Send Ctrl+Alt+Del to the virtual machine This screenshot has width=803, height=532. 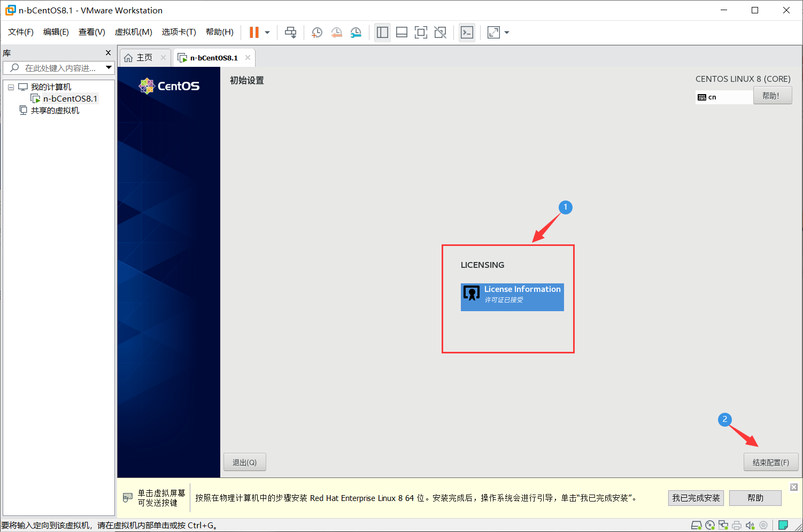click(x=290, y=33)
